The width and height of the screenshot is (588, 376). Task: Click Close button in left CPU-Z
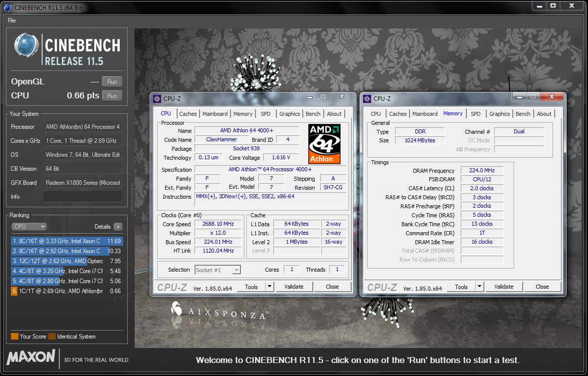pyautogui.click(x=332, y=287)
